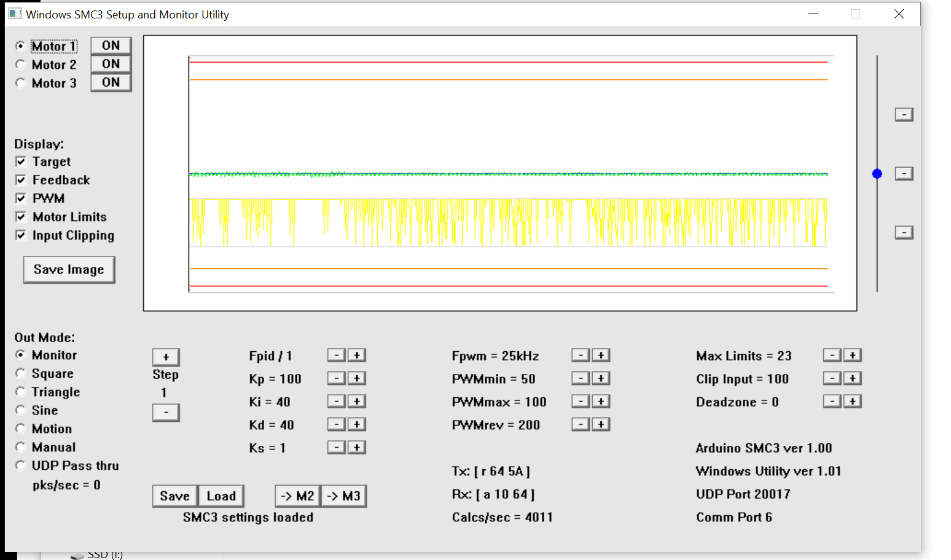Increase the PWMmin value
The width and height of the screenshot is (951, 560).
click(601, 378)
